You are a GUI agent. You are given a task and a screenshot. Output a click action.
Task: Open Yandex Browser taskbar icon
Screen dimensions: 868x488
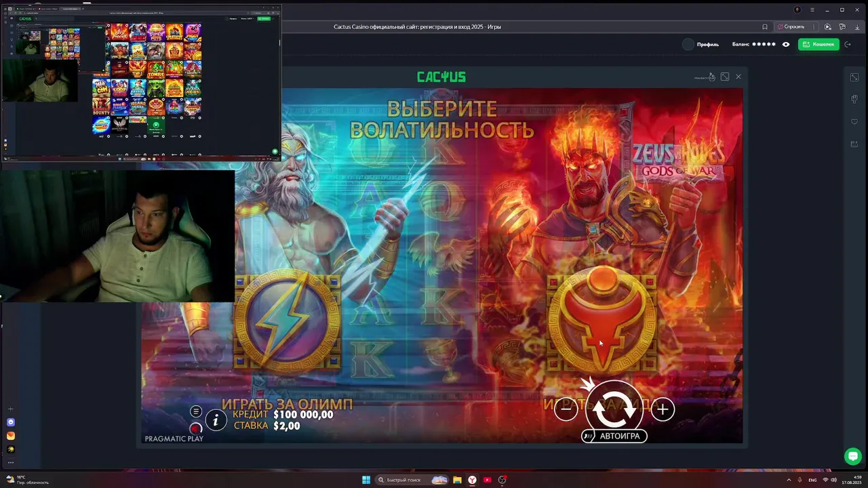coord(472,480)
